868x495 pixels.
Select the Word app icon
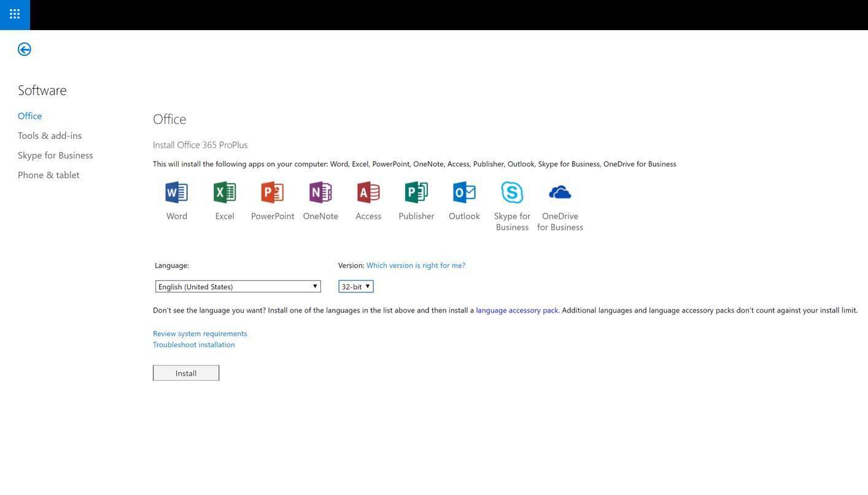click(177, 192)
